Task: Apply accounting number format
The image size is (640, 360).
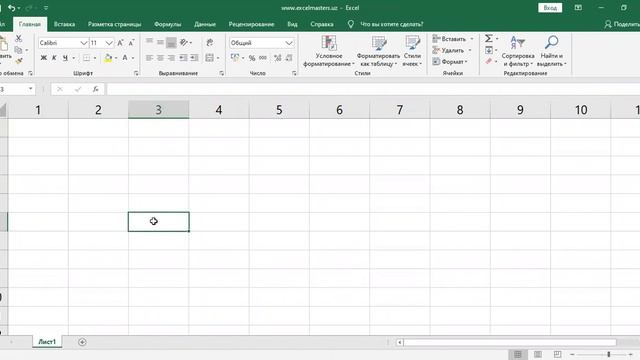Action: tap(235, 58)
